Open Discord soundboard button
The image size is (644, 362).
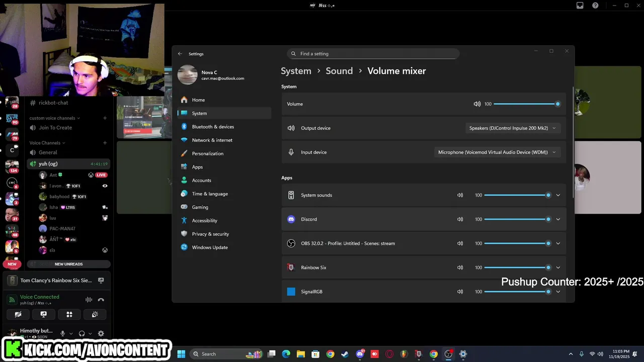(x=95, y=315)
